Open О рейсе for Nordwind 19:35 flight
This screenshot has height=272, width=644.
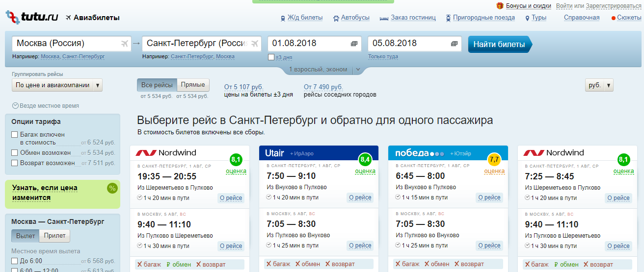point(231,198)
